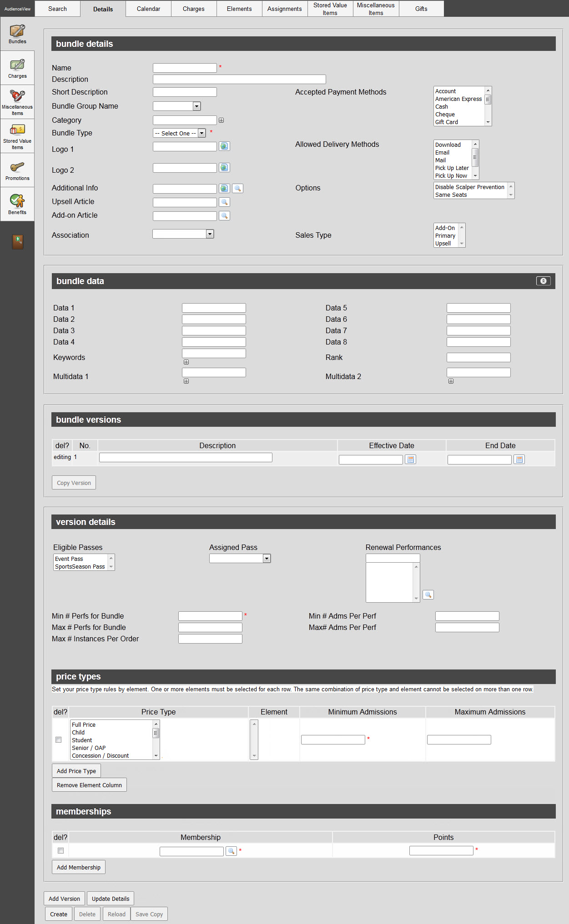Open the Effective Date calendar picker

tap(410, 460)
